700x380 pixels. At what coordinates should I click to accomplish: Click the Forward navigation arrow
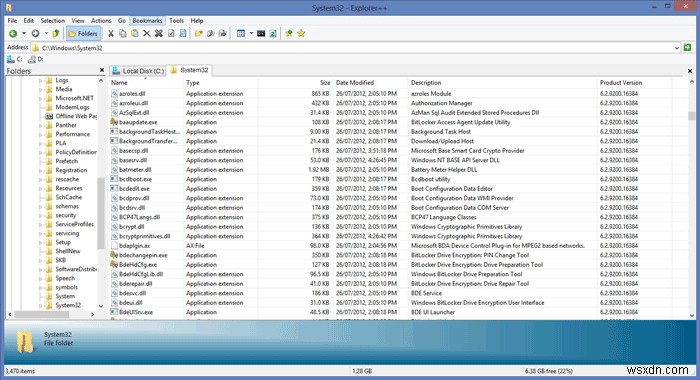pos(35,33)
